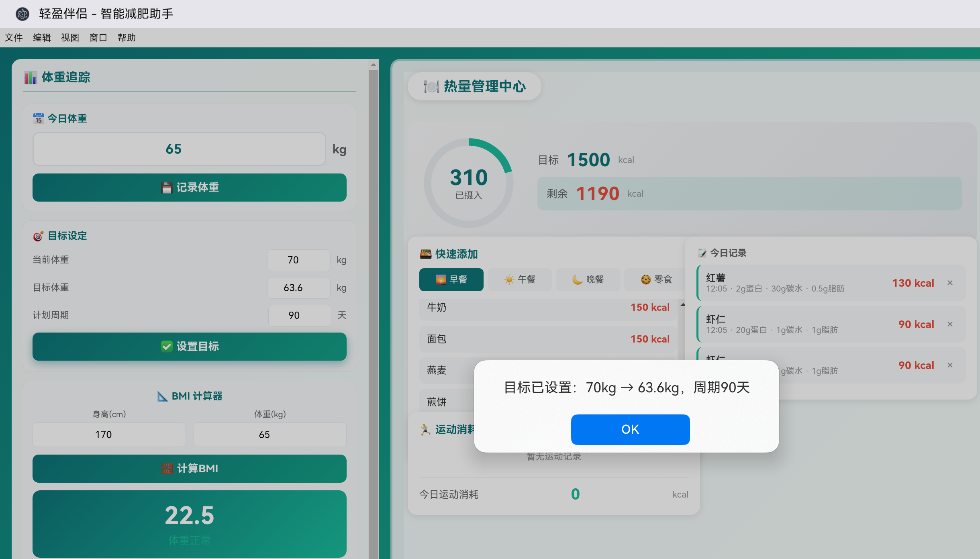Click the 燕麦 quick add row
The image size is (980, 559).
point(447,370)
